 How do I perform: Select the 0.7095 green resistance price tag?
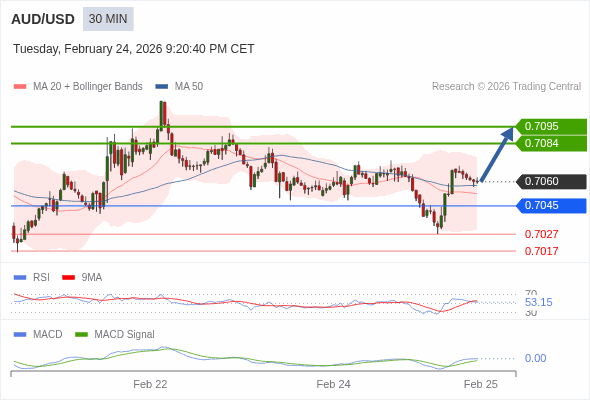coord(551,126)
